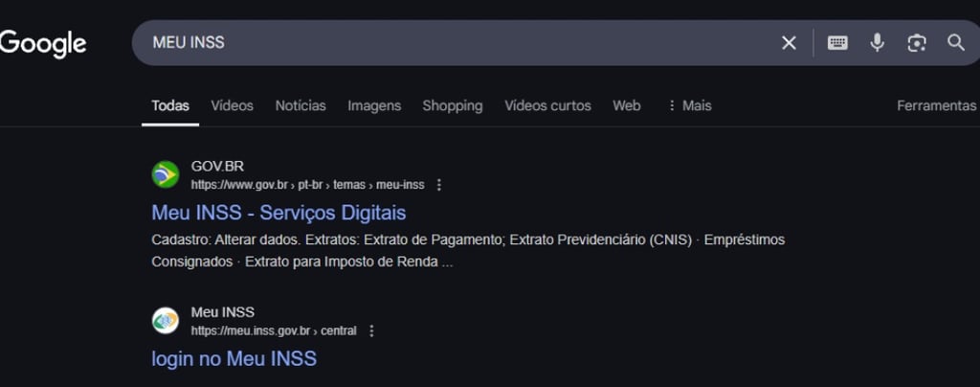The height and width of the screenshot is (387, 980).
Task: Click the GOV.BR Brazil flag favicon
Action: (165, 174)
